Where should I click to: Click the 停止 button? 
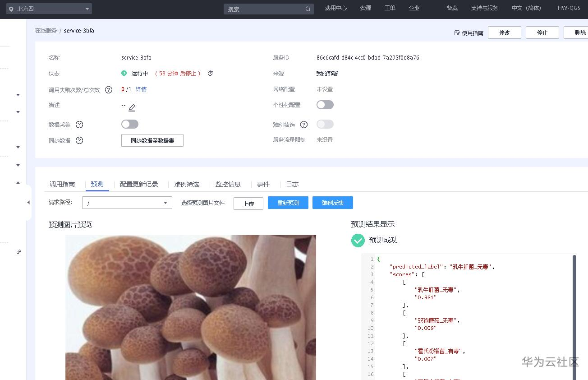(x=542, y=32)
